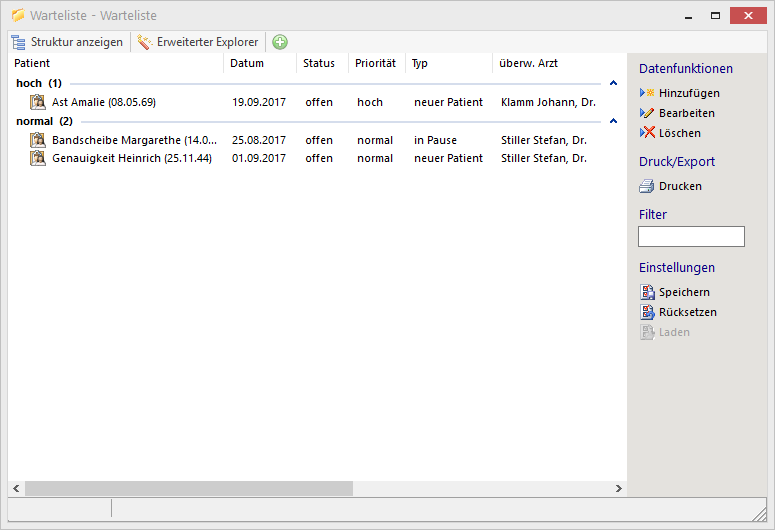
Task: Click into the Filter text field
Action: [691, 237]
